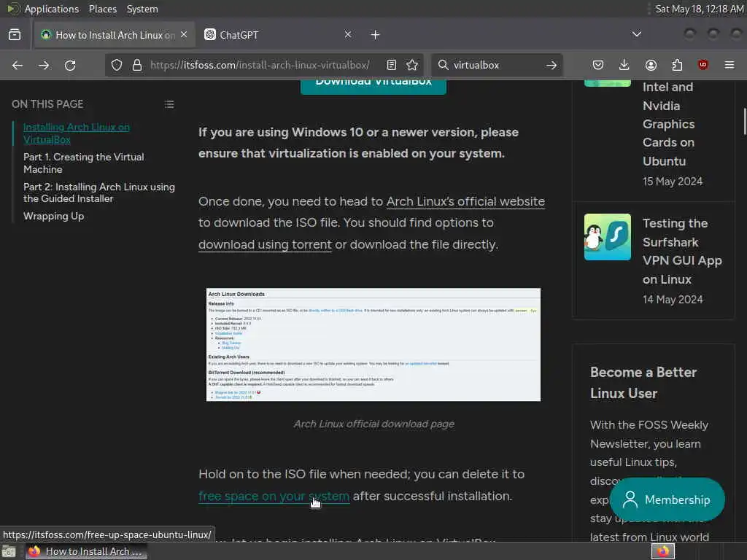The height and width of the screenshot is (560, 747).
Task: Close the ChatGPT tab
Action: pos(348,34)
